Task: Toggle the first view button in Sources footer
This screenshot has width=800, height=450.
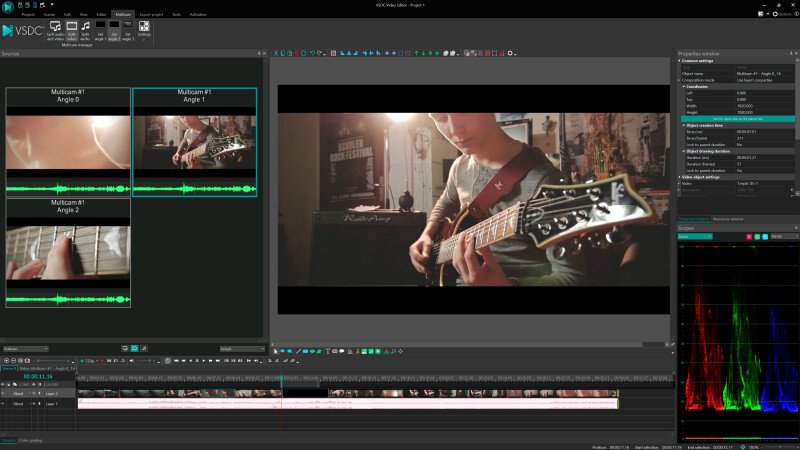Action: point(125,348)
